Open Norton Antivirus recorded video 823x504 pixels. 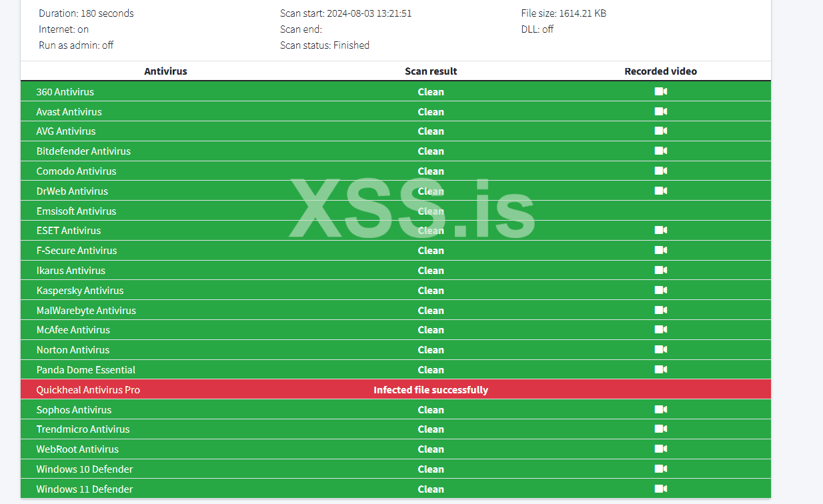[x=660, y=350]
